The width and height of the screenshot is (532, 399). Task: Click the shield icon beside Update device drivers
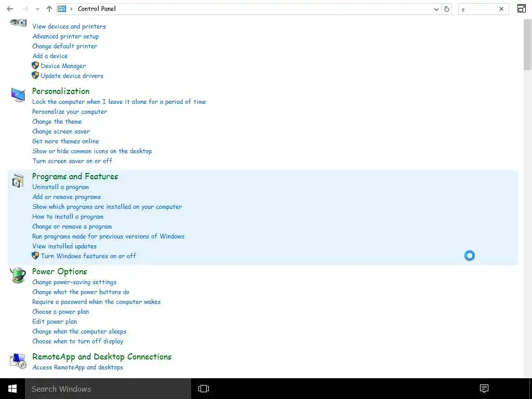[35, 75]
